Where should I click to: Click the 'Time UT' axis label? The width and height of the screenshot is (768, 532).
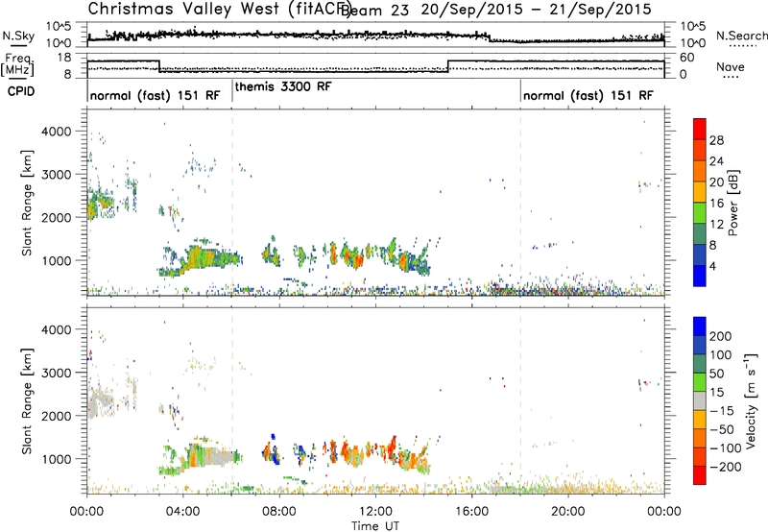click(x=375, y=526)
